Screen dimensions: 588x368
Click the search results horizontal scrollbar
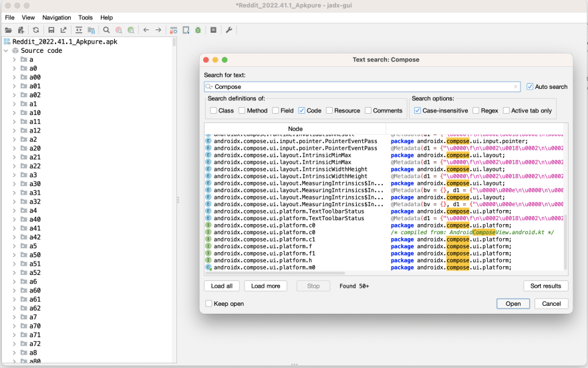pos(275,273)
